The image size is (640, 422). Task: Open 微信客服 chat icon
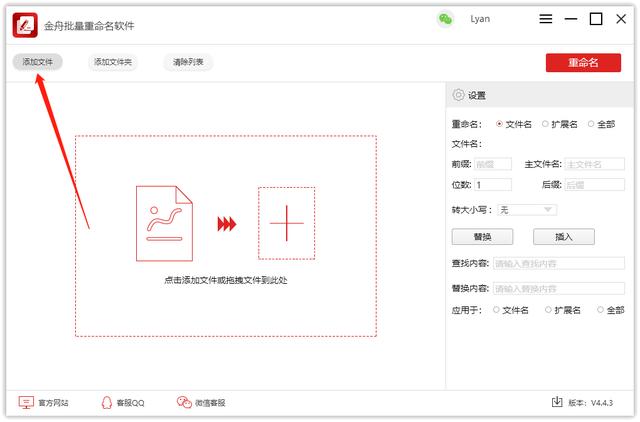click(184, 402)
